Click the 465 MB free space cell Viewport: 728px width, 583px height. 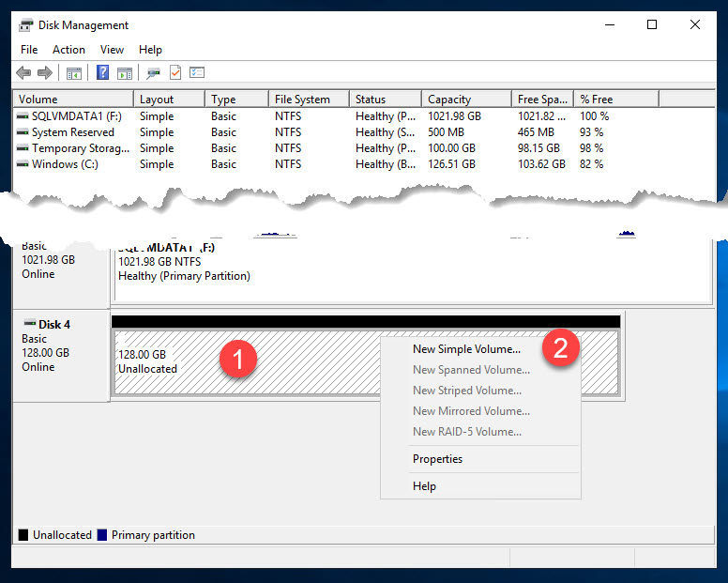(x=536, y=132)
